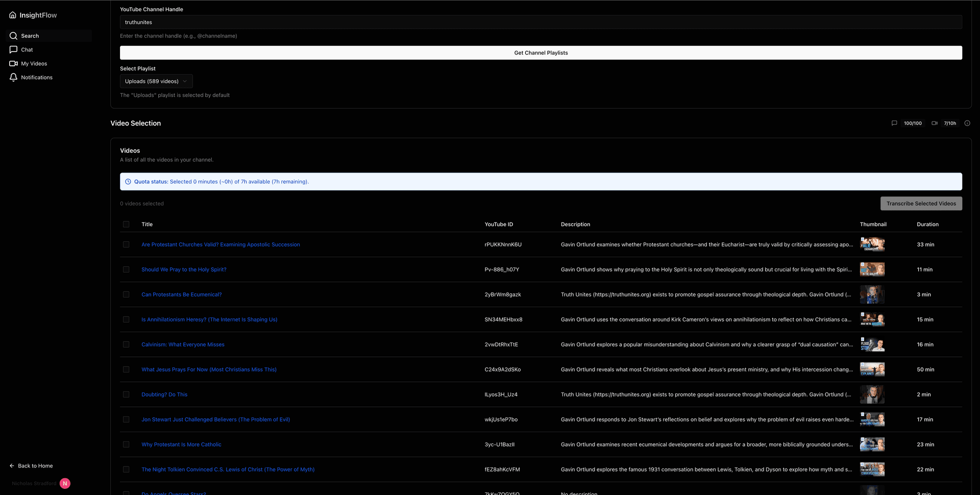The width and height of the screenshot is (980, 495).
Task: Click the video quota camera icon near 7/10h
Action: tap(935, 123)
